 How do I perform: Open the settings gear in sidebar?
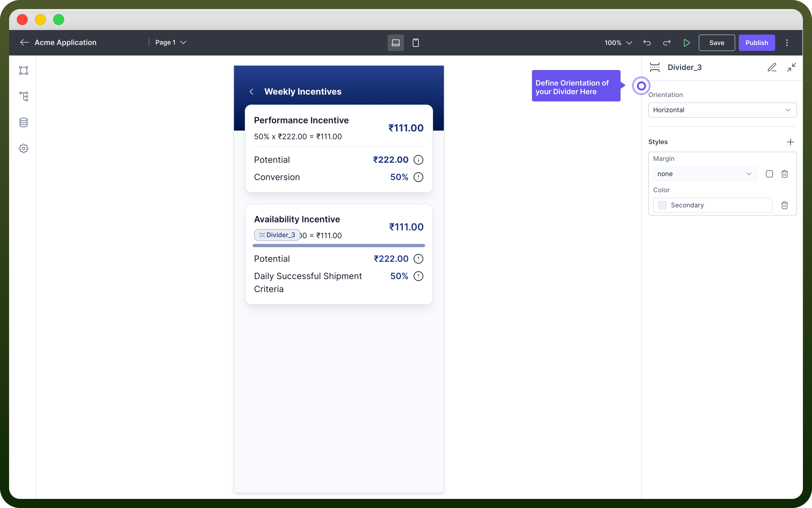pyautogui.click(x=24, y=148)
